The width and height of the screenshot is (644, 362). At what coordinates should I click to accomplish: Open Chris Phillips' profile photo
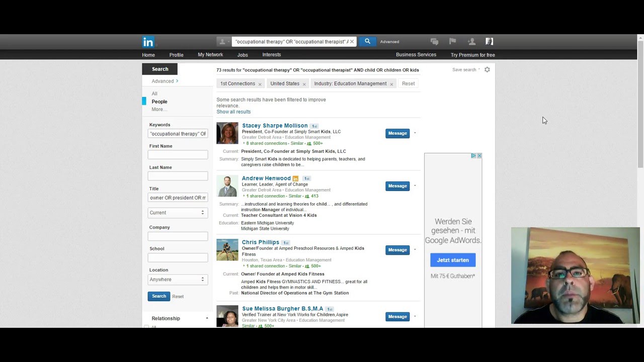227,250
